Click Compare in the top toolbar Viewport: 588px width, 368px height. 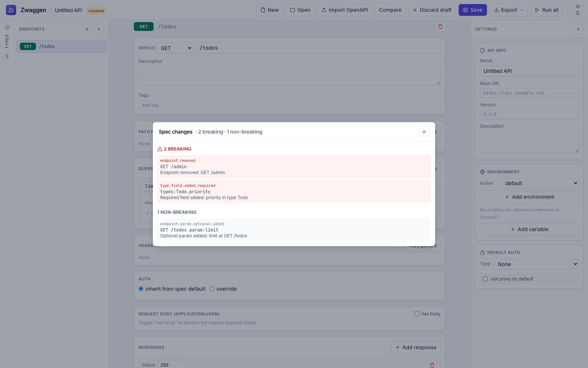[x=390, y=10]
